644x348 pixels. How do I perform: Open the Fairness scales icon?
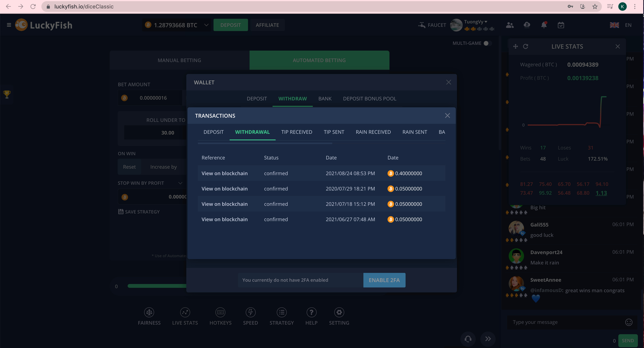149,312
